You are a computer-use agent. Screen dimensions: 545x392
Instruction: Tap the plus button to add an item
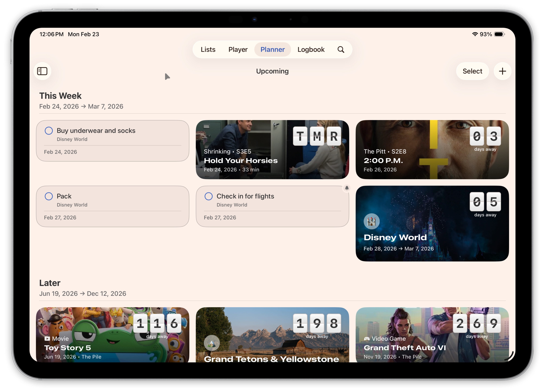coord(502,71)
